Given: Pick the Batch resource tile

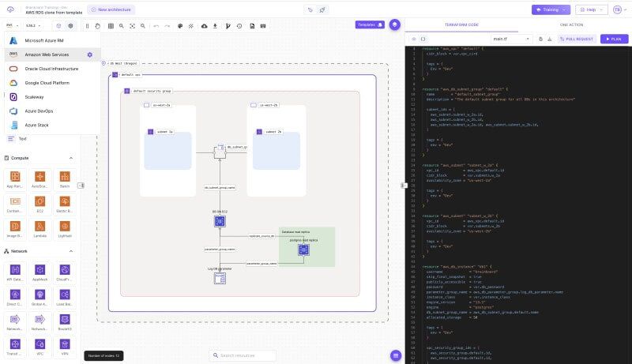Looking at the screenshot, I should click(x=65, y=178).
